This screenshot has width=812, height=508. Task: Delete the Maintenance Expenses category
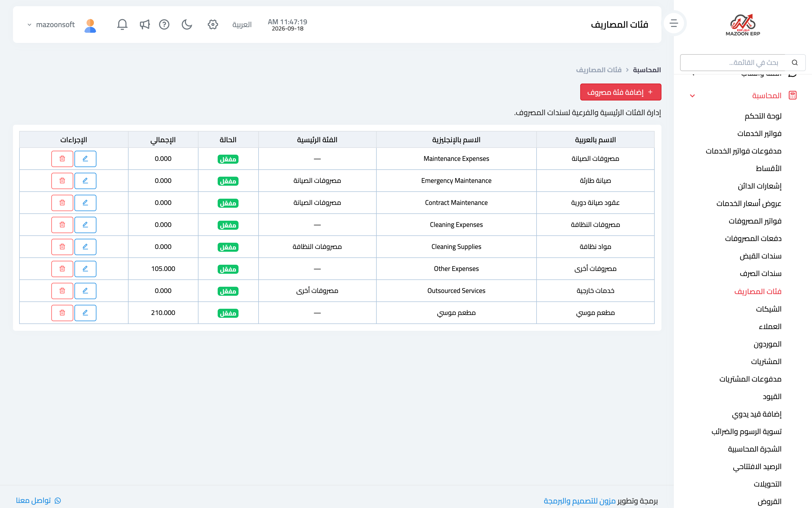pos(62,159)
